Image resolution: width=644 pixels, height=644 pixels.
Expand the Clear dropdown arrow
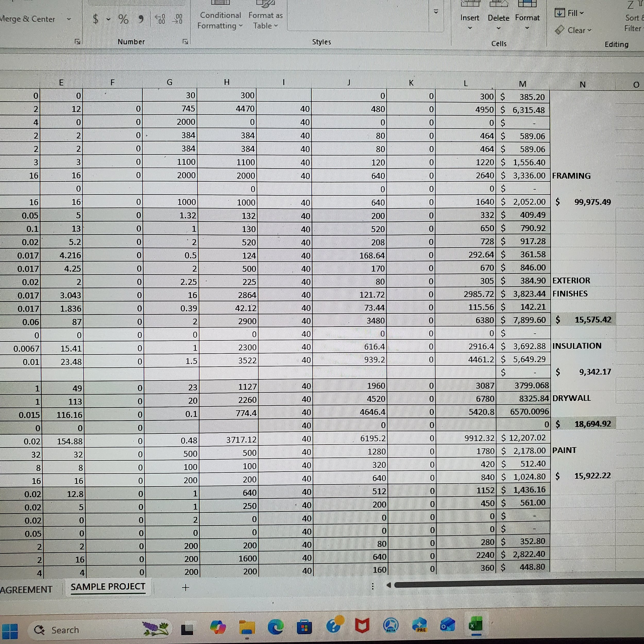(x=589, y=30)
